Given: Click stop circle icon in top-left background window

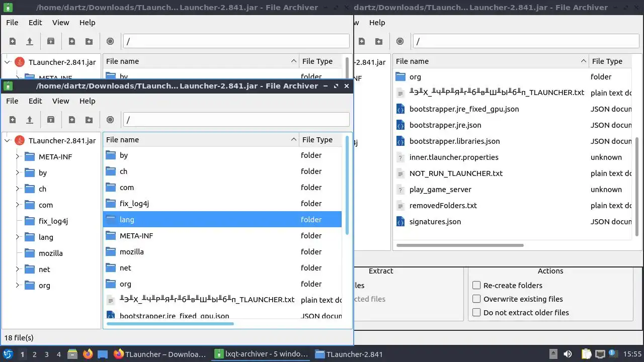Looking at the screenshot, I should (110, 41).
